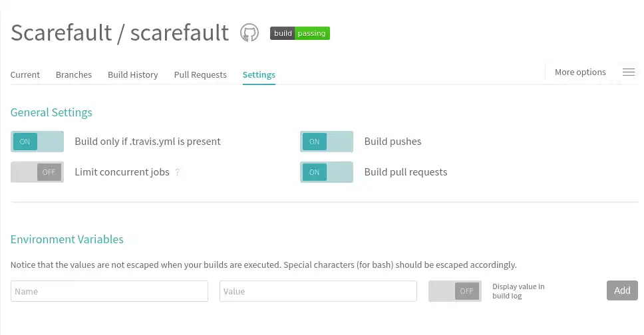This screenshot has height=335, width=644.
Task: Open the hamburger menu icon
Action: coord(628,72)
